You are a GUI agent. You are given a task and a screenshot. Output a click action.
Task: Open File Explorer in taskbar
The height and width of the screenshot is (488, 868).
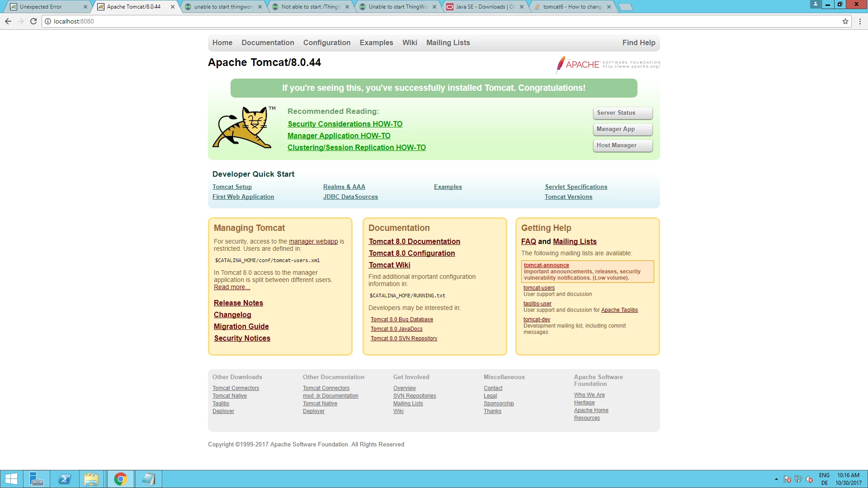point(91,479)
